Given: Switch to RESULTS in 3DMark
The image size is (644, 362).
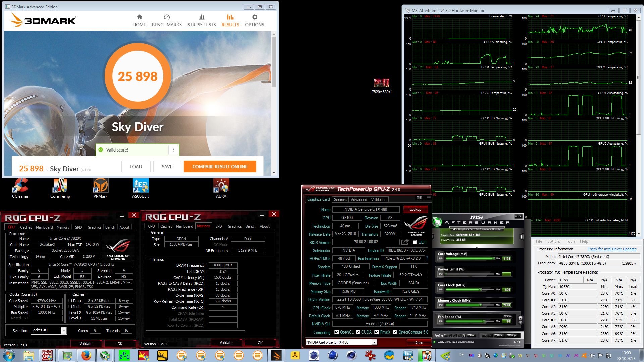Looking at the screenshot, I should coord(230,21).
